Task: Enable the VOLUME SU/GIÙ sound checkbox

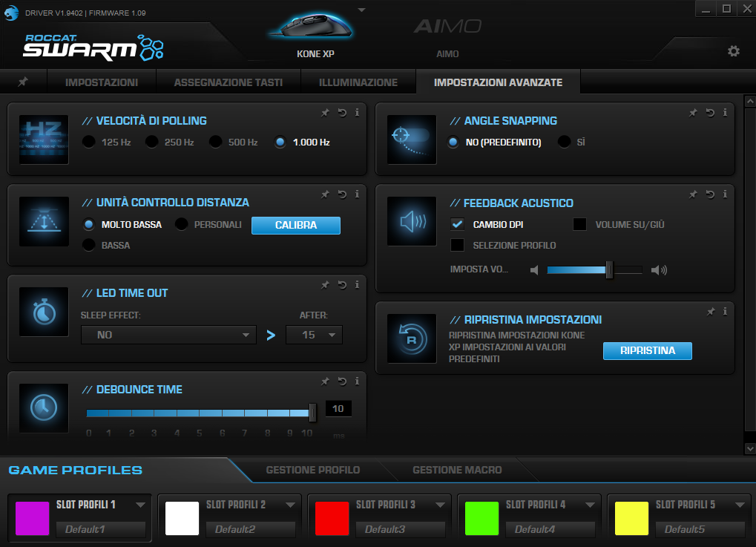Action: point(579,224)
